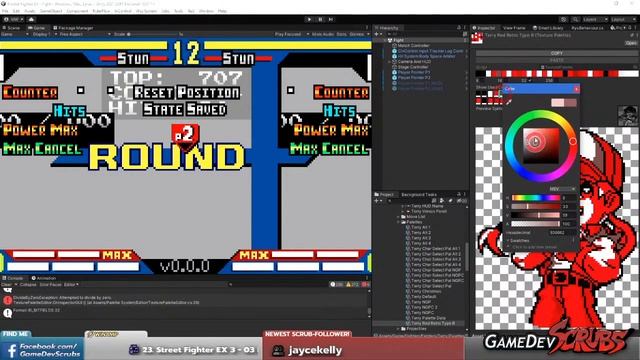Open the cloud services icon in the toolbar

pos(31,19)
